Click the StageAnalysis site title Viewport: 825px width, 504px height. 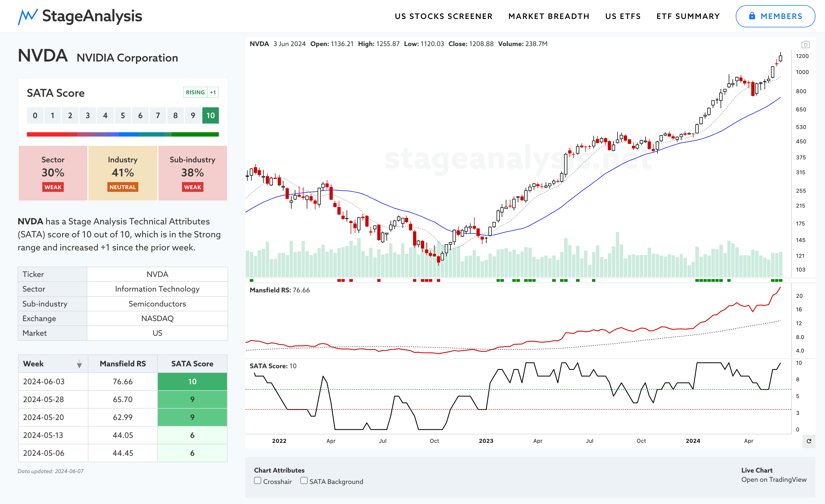92,16
